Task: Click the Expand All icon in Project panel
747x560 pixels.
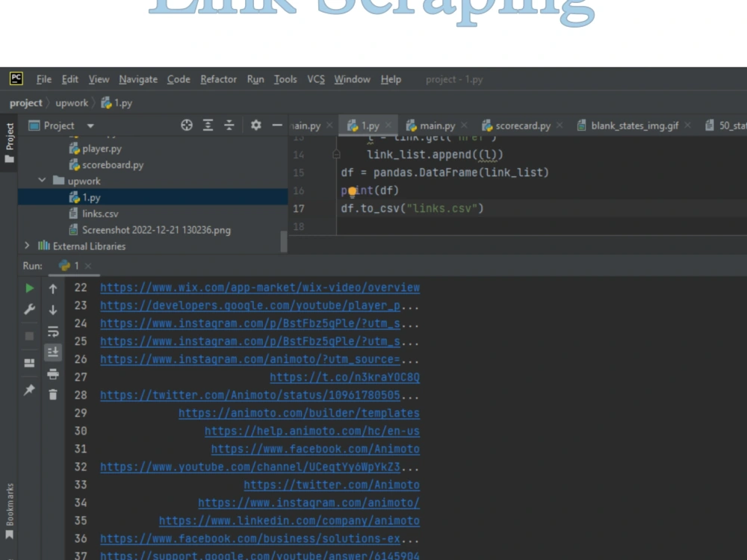Action: tap(208, 125)
